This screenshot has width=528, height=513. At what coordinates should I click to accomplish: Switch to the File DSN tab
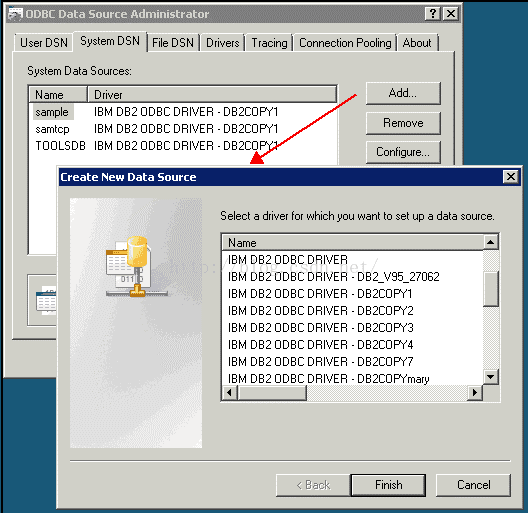tap(173, 43)
